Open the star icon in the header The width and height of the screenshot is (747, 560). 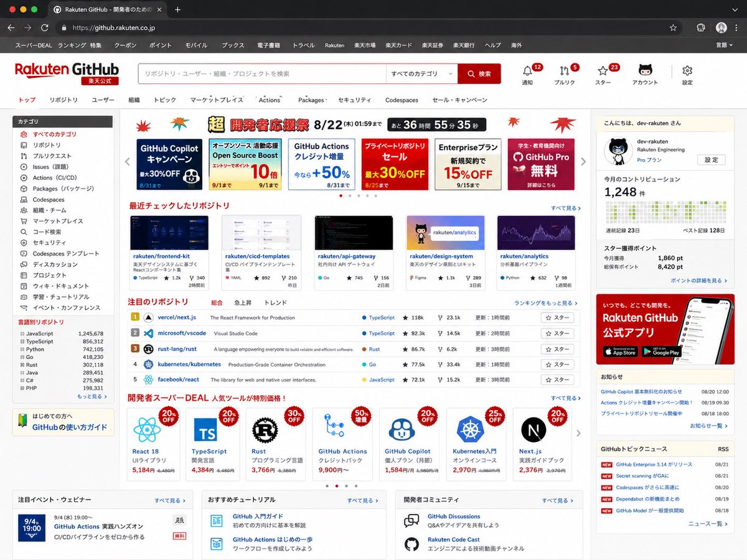(603, 71)
